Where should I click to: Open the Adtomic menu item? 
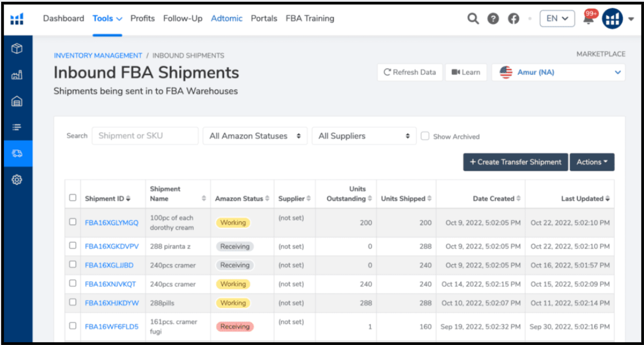pos(227,19)
